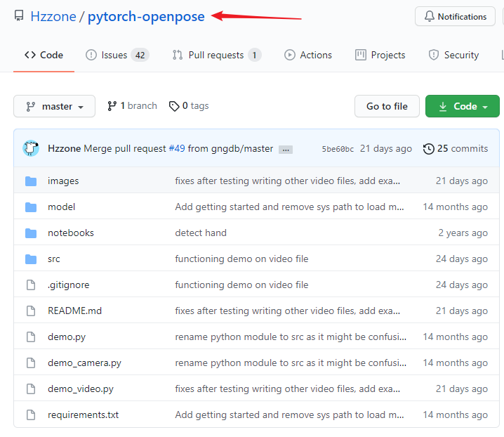Open the green Code download dropdown
504x437 pixels.
[462, 106]
